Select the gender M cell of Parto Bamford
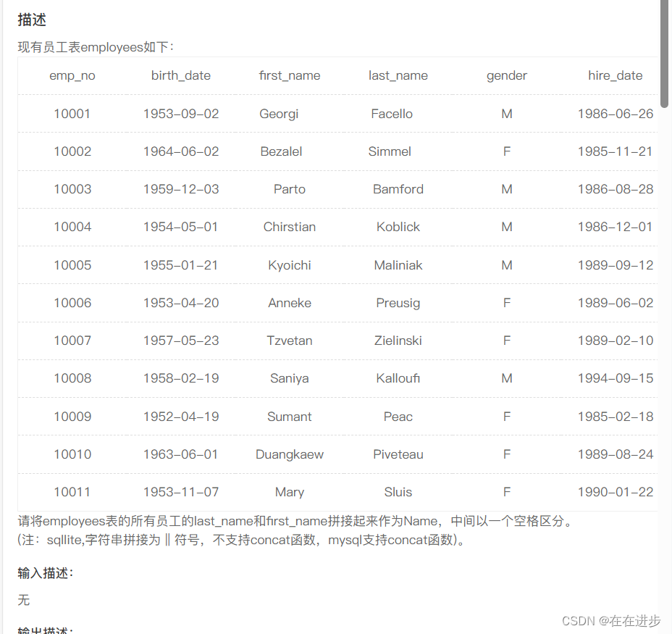The height and width of the screenshot is (634, 672). (506, 189)
